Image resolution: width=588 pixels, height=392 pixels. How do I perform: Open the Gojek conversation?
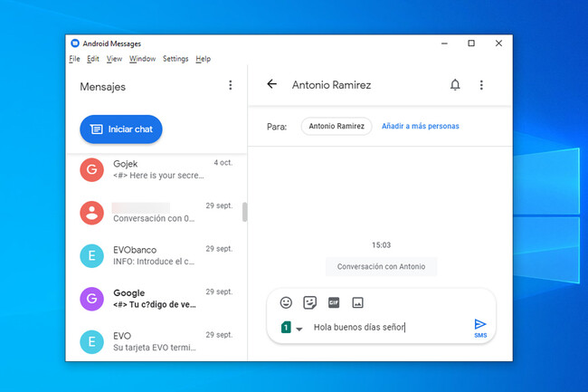click(x=156, y=169)
